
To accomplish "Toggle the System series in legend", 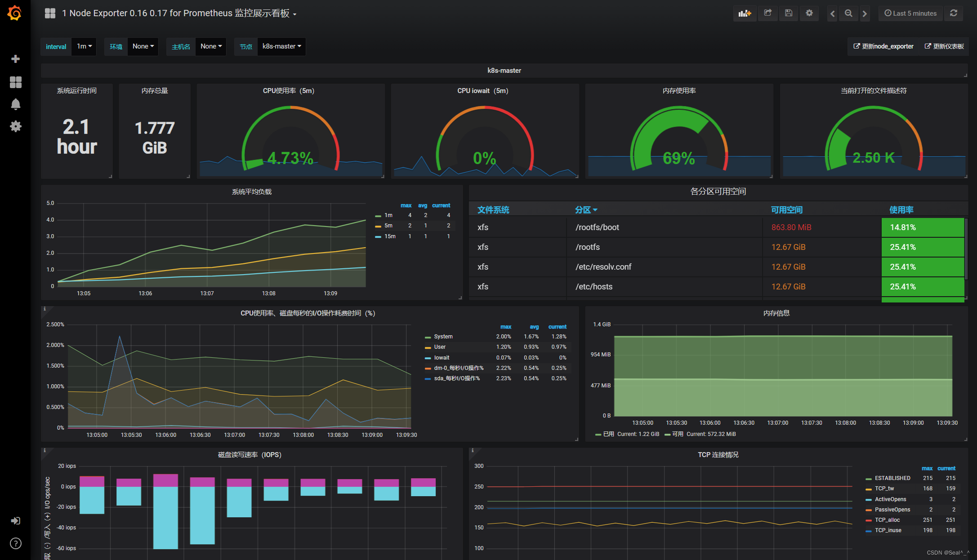I will click(443, 337).
